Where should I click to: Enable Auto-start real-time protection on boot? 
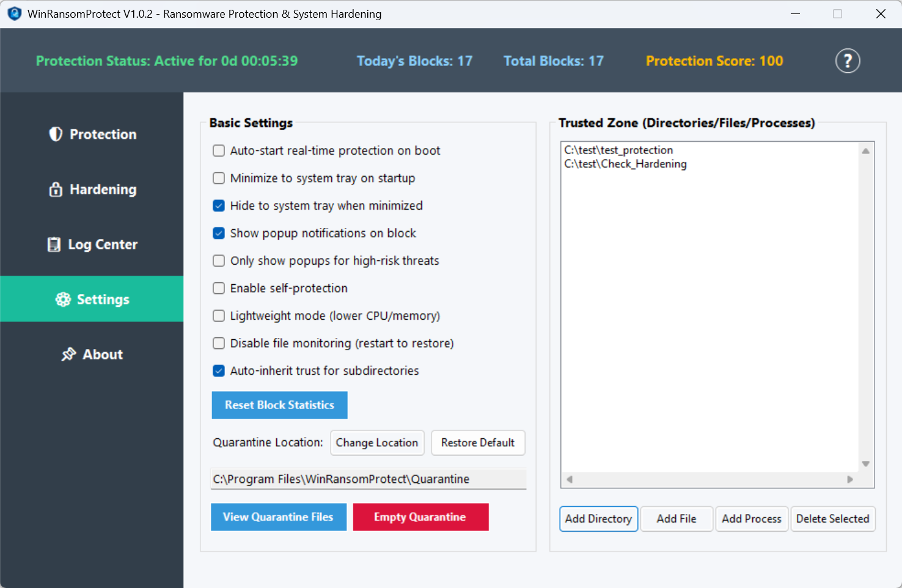click(x=219, y=150)
